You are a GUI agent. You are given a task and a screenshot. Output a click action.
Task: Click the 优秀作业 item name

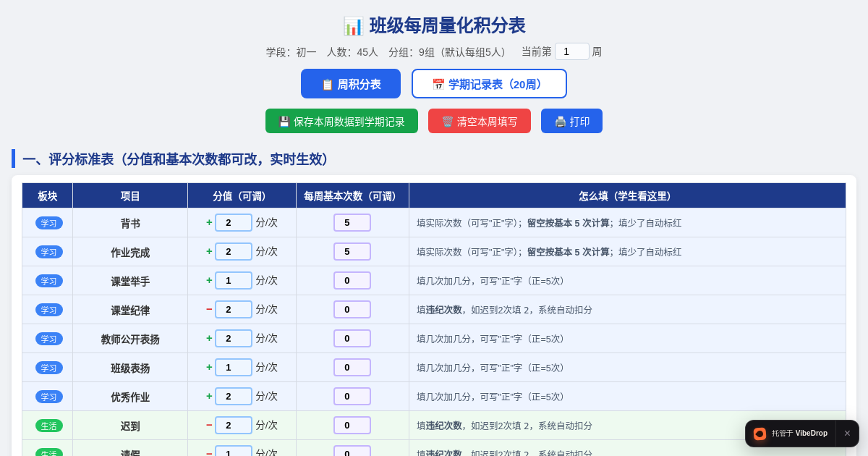[x=130, y=397]
